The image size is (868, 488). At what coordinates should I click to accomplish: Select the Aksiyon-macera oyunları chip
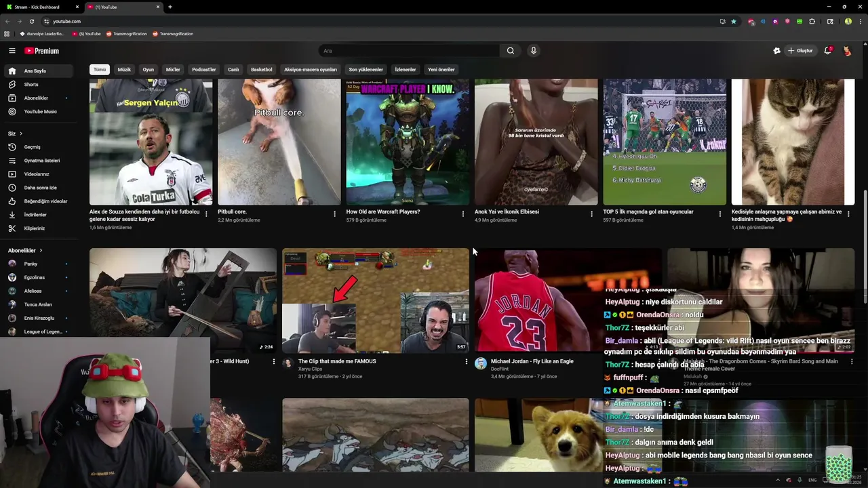[311, 69]
